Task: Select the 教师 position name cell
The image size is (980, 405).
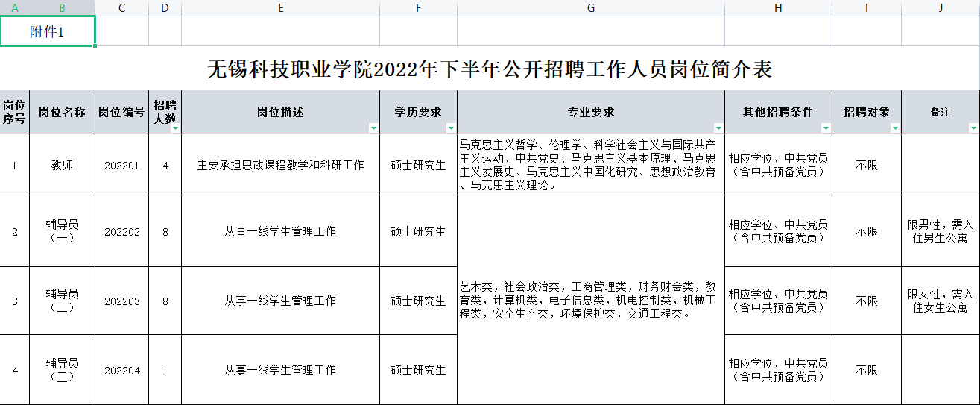Action: [x=63, y=165]
